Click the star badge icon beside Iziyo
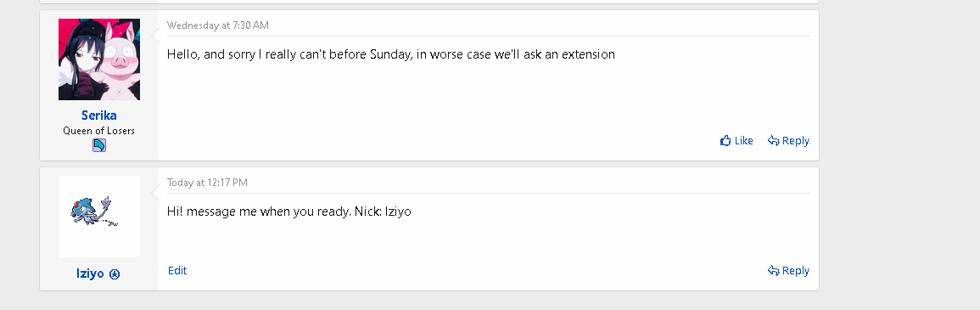 (115, 273)
